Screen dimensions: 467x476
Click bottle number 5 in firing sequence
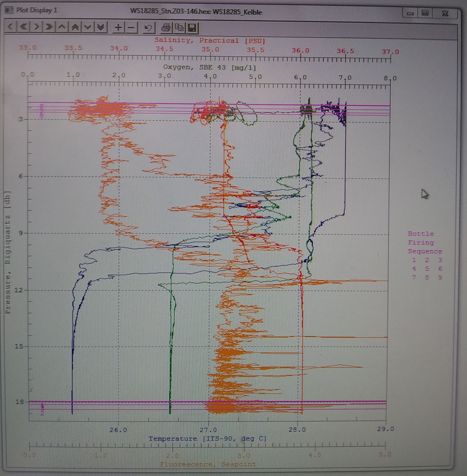[427, 269]
